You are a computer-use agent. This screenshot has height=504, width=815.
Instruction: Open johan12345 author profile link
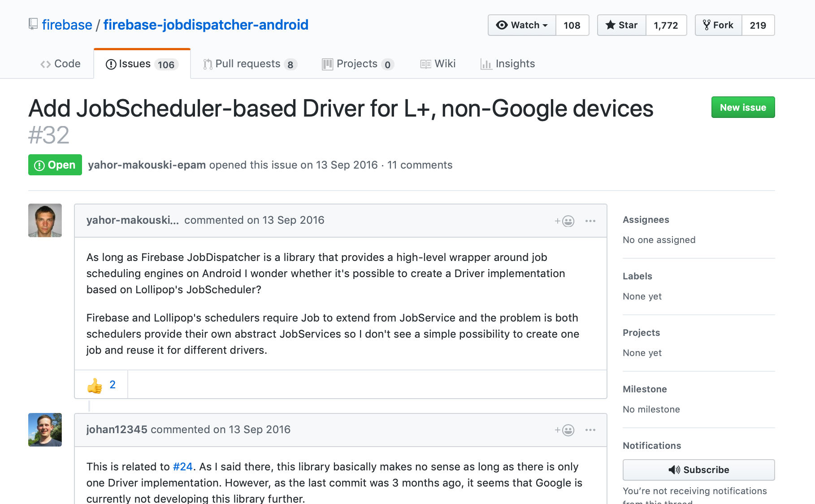tap(117, 430)
